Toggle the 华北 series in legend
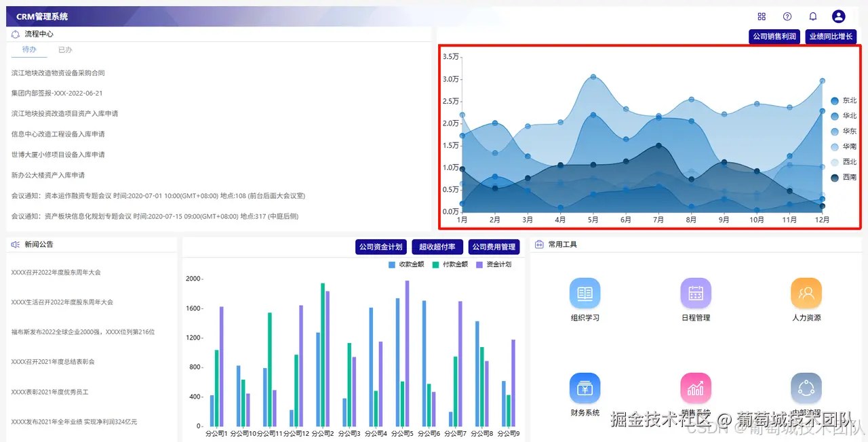Screen dimensions: 868x442 tap(843, 116)
